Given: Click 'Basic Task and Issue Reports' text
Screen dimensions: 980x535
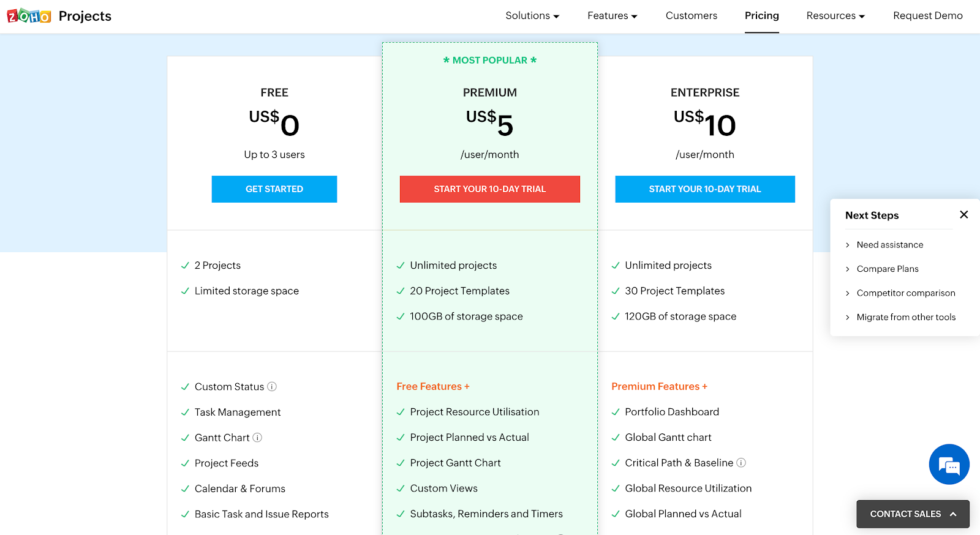Looking at the screenshot, I should (262, 514).
